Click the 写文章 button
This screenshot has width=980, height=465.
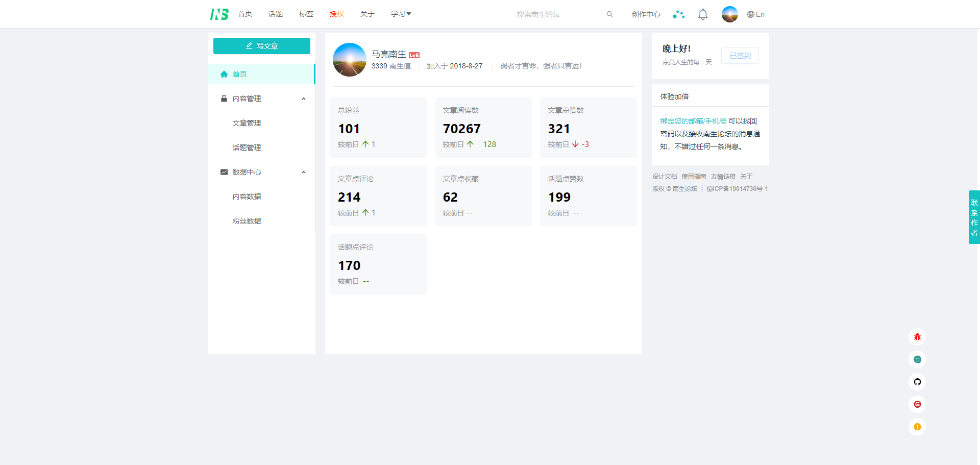click(x=262, y=46)
